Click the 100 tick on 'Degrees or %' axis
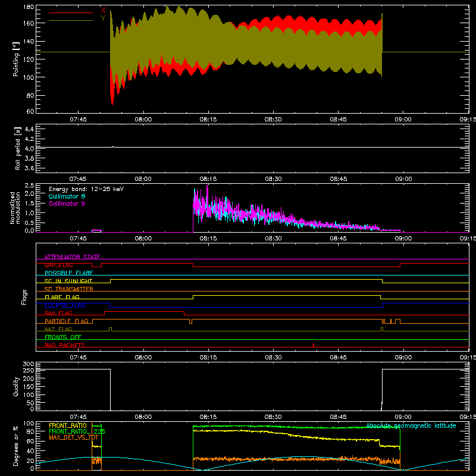Viewport: 476px width, 476px height. tap(28, 424)
